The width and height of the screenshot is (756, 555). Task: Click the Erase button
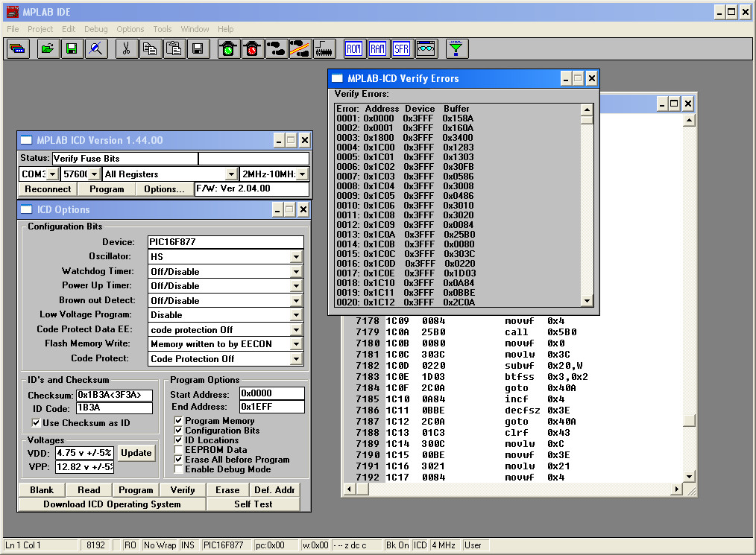pyautogui.click(x=227, y=490)
